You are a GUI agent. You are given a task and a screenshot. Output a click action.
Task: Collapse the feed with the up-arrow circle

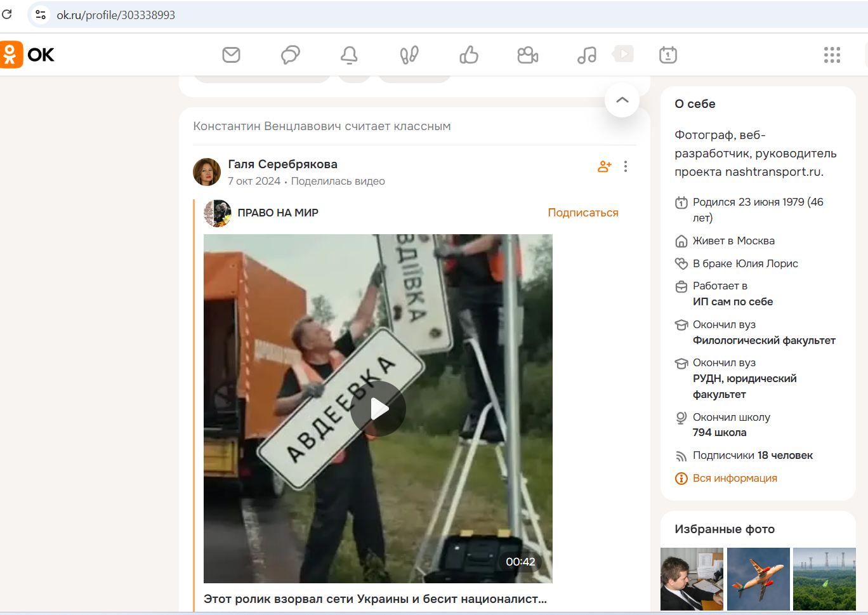tap(621, 100)
